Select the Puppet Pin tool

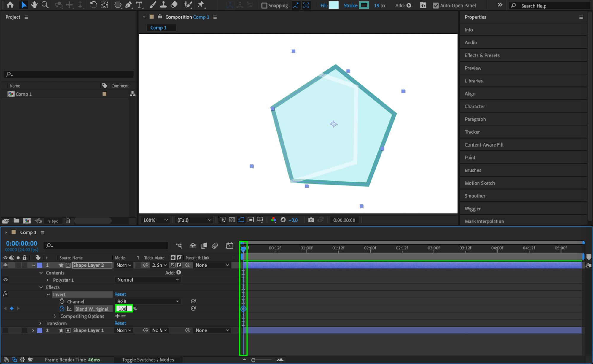pos(201,5)
